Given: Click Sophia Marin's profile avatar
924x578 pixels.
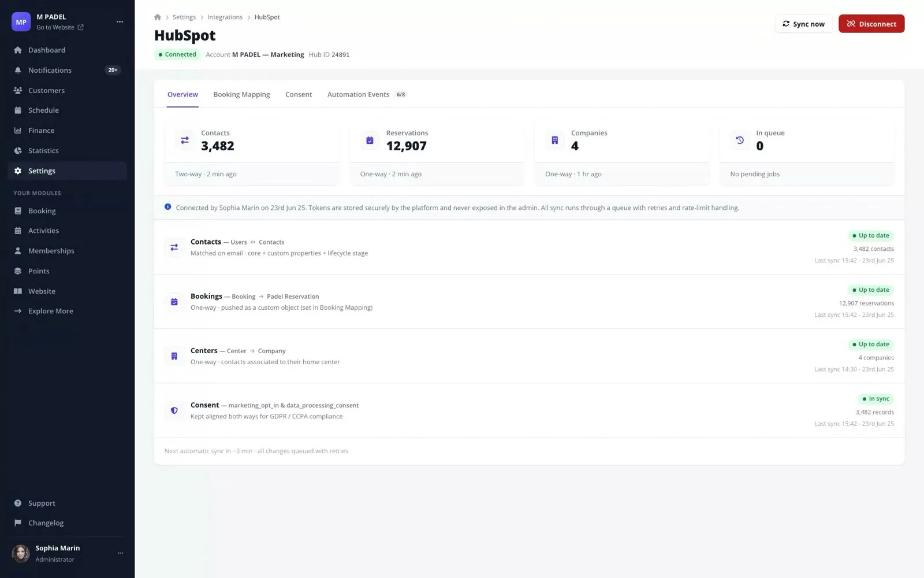Looking at the screenshot, I should pos(21,553).
